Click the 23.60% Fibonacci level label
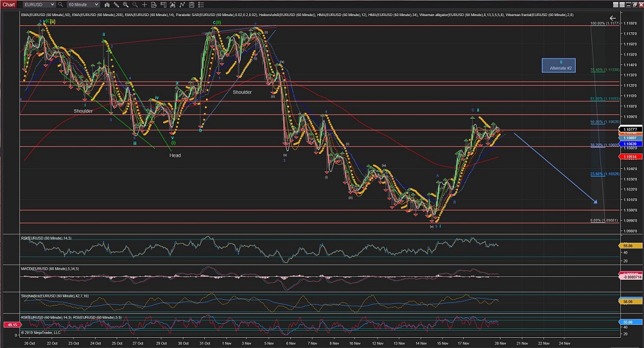644x348 pixels. [605, 174]
